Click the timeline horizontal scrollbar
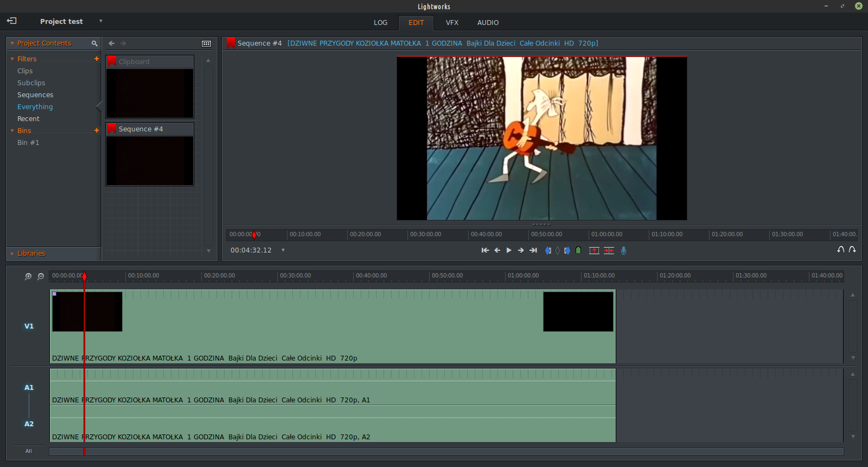 point(446,452)
